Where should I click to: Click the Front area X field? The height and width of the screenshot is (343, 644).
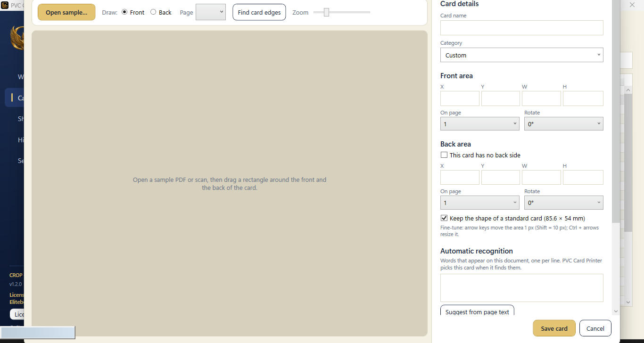[460, 98]
